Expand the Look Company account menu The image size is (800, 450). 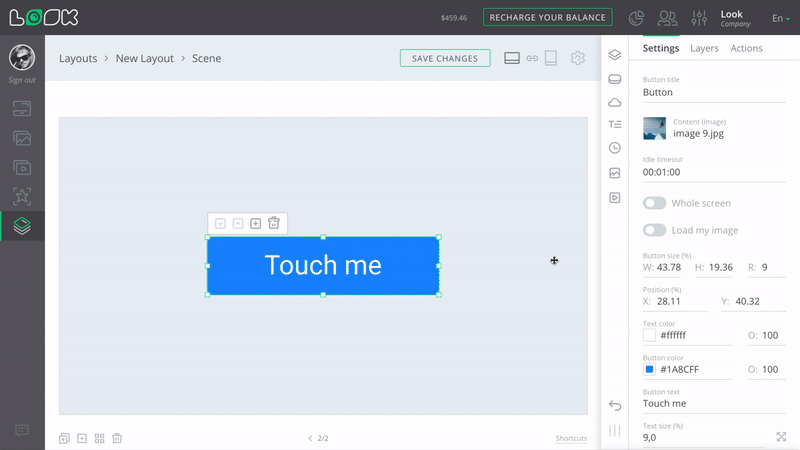coord(735,18)
